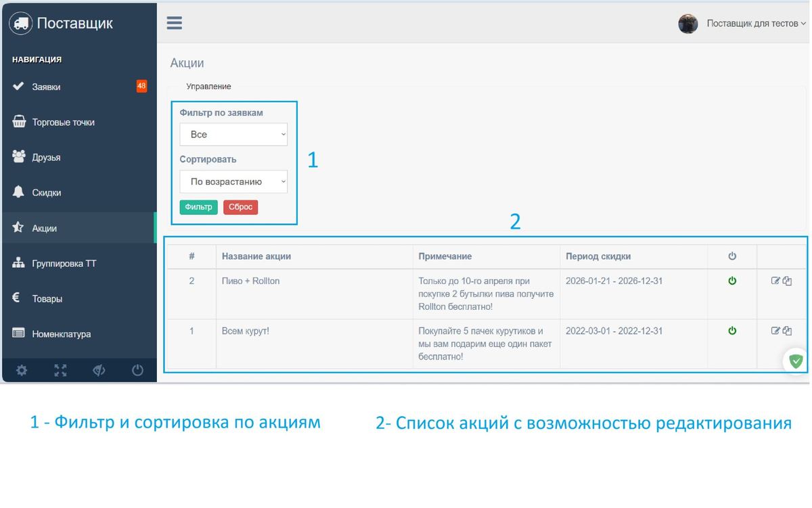This screenshot has height=508, width=812.
Task: Copy the Всем курут! promotion
Action: pyautogui.click(x=787, y=331)
